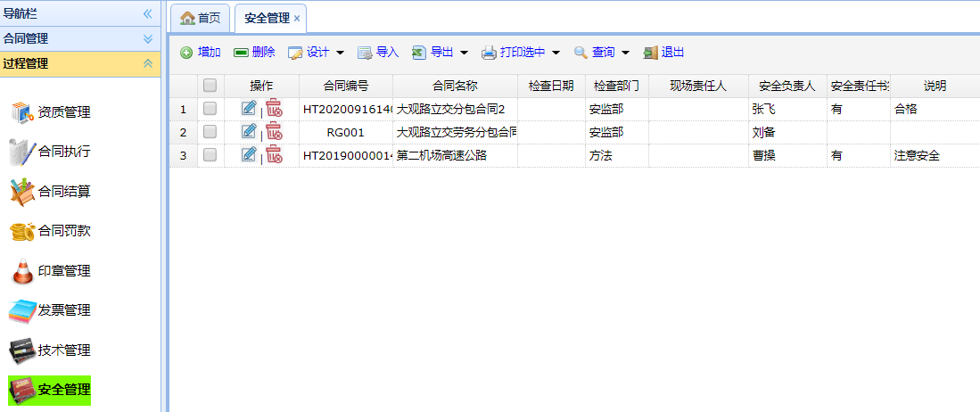980x412 pixels.
Task: Select cell 大观路立交分包合同2
Action: [456, 110]
